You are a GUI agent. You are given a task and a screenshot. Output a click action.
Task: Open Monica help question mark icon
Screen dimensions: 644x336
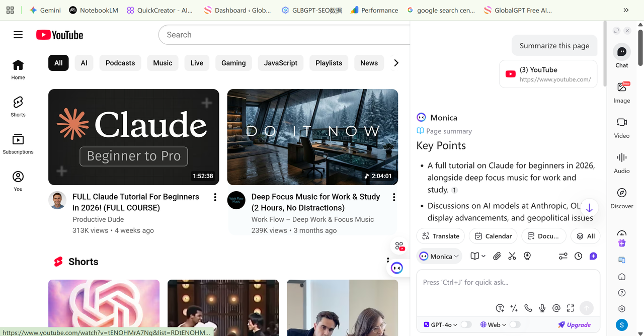(x=622, y=293)
